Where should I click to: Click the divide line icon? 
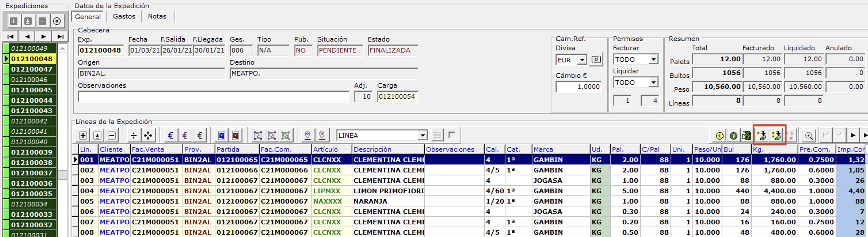(x=134, y=136)
